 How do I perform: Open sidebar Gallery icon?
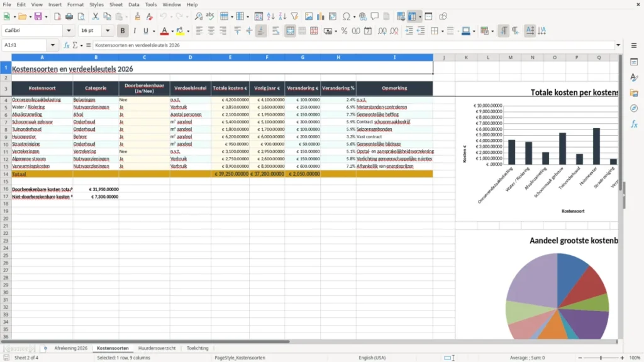pyautogui.click(x=634, y=93)
